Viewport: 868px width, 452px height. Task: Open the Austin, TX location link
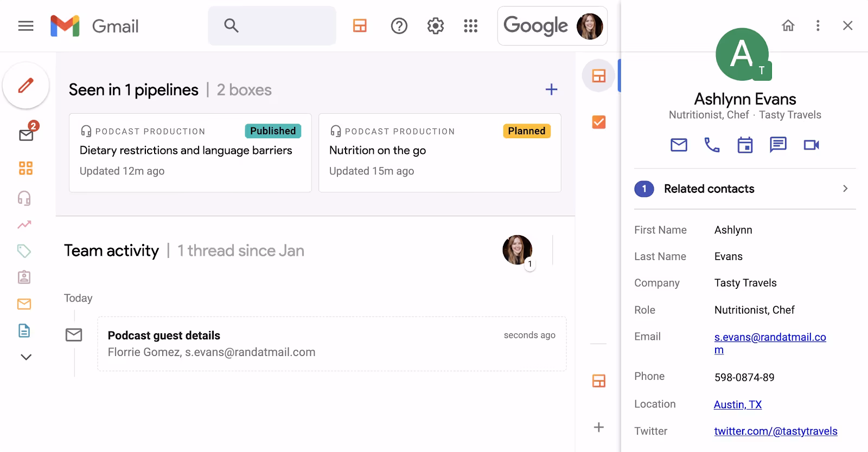click(738, 404)
